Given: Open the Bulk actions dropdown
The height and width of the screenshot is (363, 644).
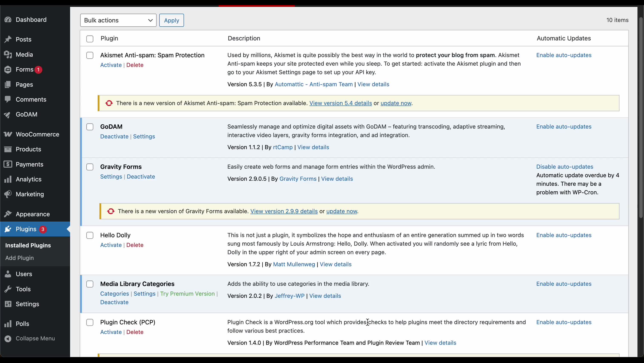Looking at the screenshot, I should [118, 20].
